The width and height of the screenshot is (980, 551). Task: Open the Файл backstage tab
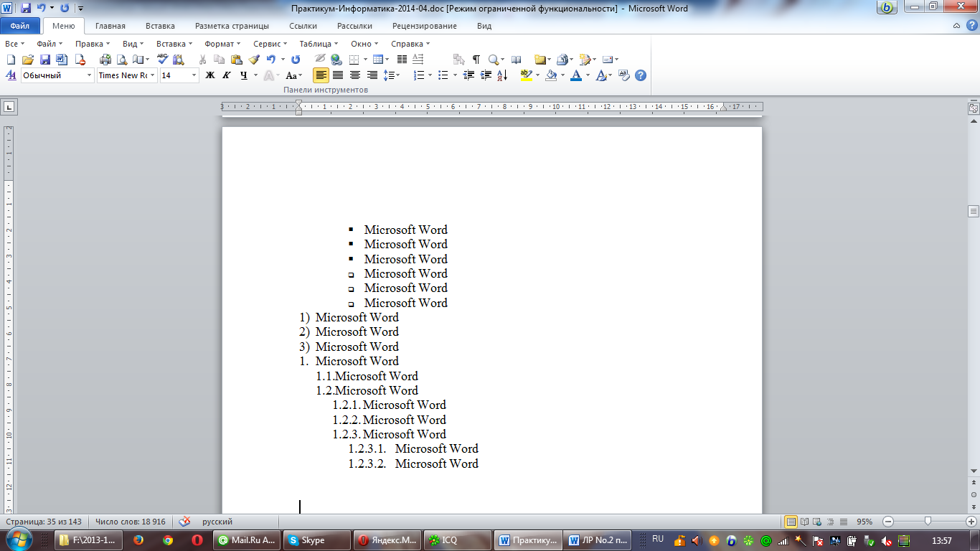coord(20,26)
